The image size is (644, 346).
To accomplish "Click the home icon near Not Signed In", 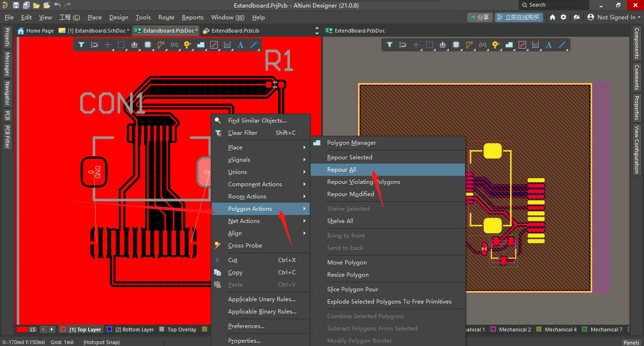I will point(553,17).
